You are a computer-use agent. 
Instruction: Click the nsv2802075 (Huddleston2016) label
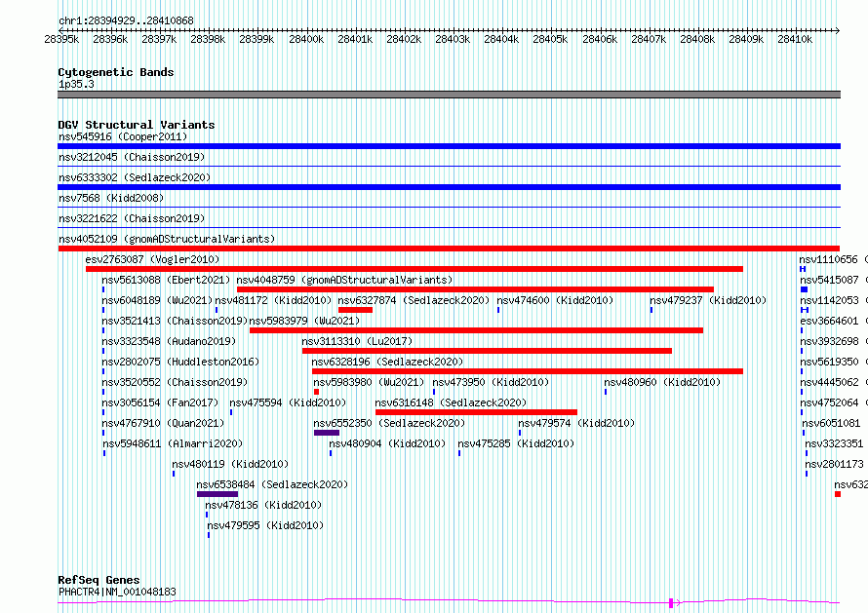(x=180, y=362)
